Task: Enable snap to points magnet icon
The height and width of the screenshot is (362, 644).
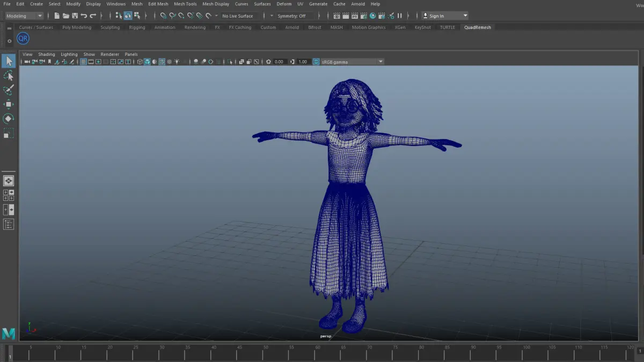Action: pyautogui.click(x=181, y=16)
